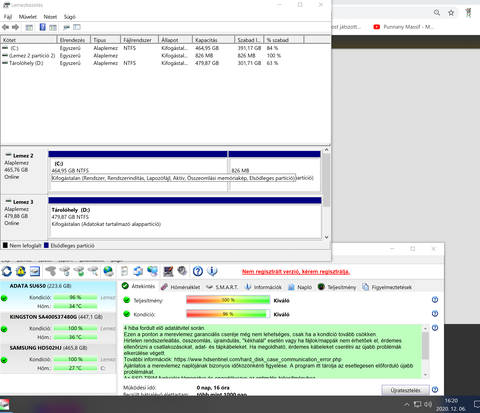The width and height of the screenshot is (480, 413).
Task: Open Súgó menu
Action: 70,17
